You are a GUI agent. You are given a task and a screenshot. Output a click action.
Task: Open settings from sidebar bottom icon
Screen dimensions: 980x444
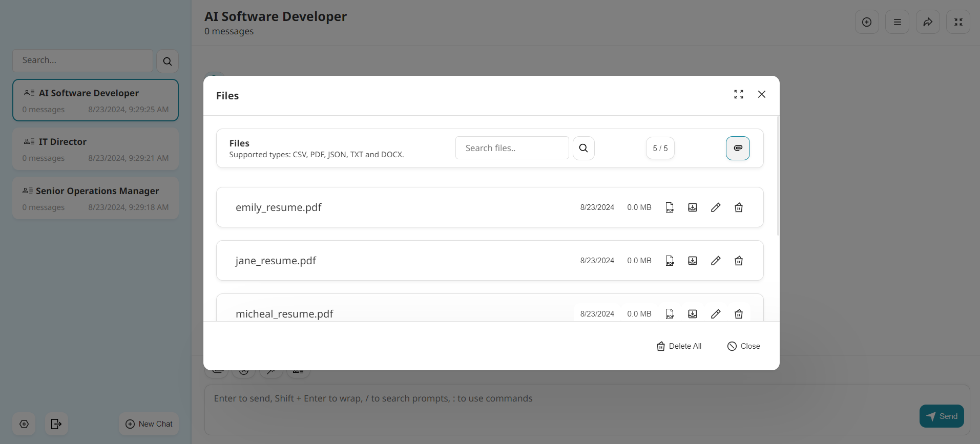(24, 424)
